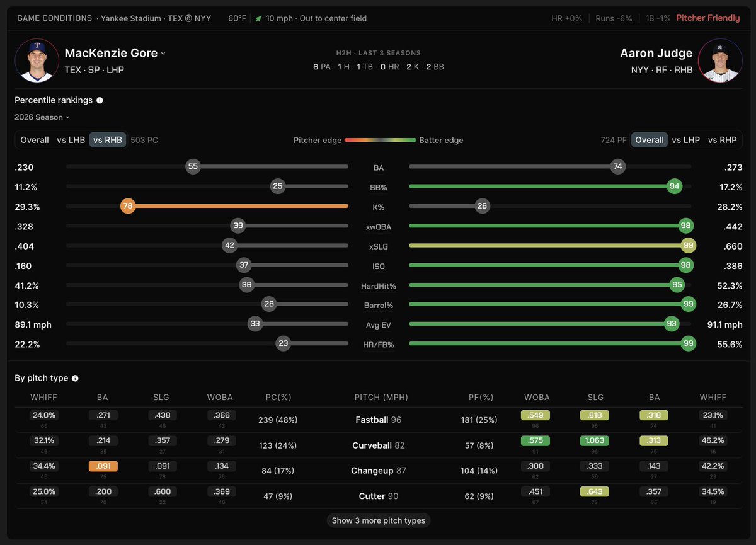Click the pitcher BA percentile marker 55

point(193,166)
